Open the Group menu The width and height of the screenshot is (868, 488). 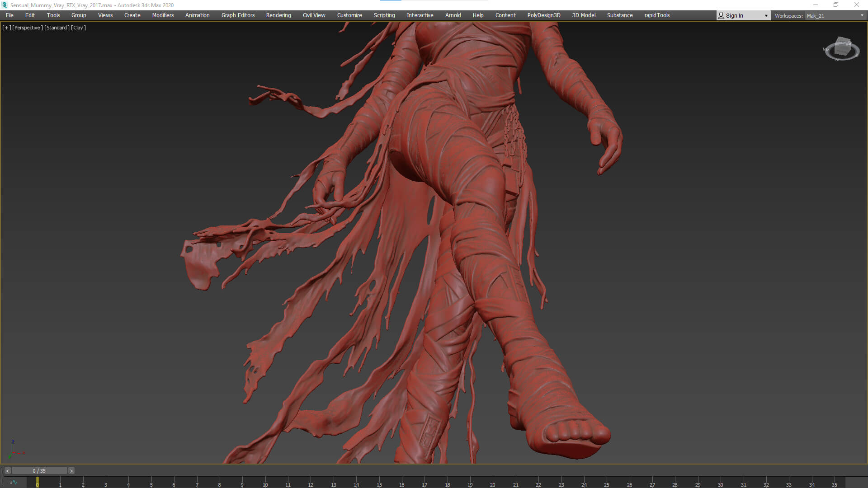point(79,15)
